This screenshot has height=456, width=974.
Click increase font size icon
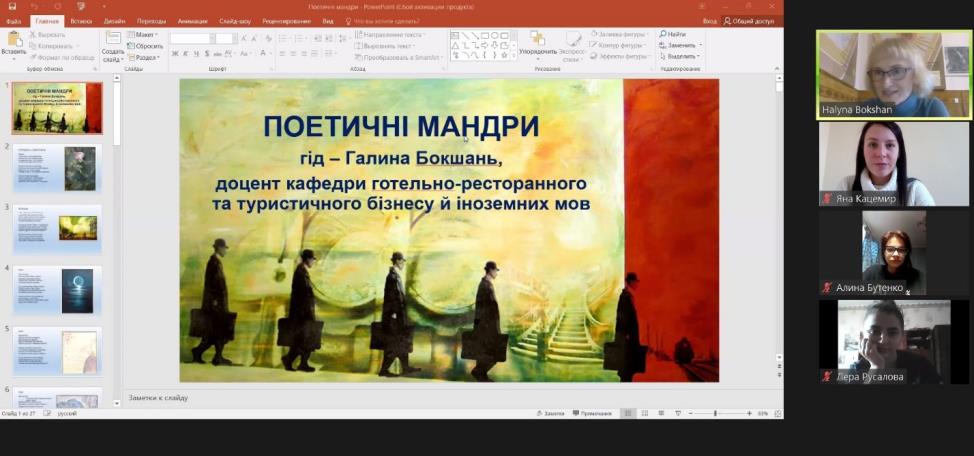point(244,39)
